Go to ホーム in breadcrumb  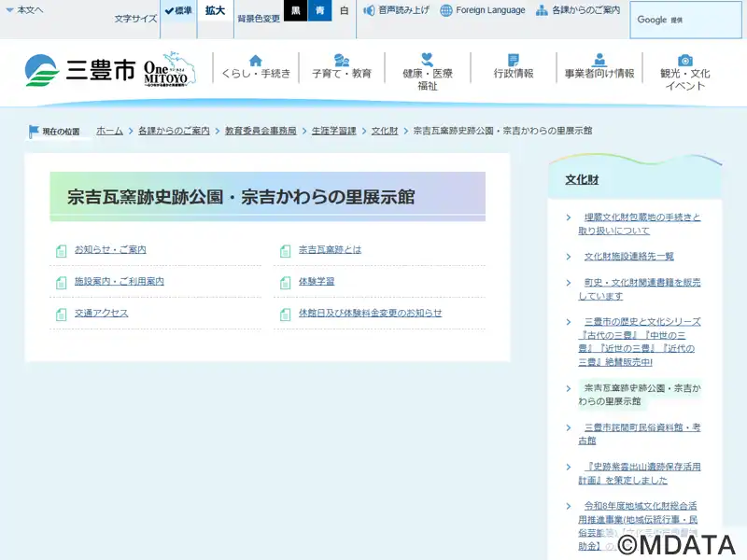109,132
